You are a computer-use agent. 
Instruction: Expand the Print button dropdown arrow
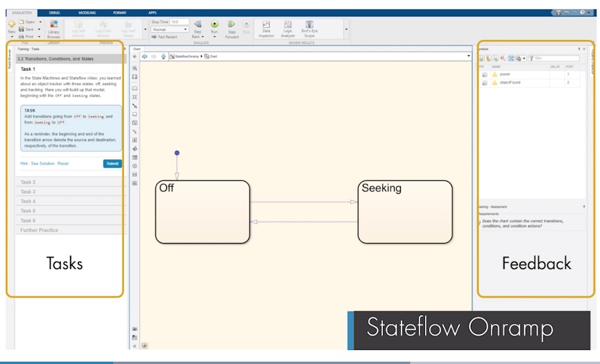(39, 37)
